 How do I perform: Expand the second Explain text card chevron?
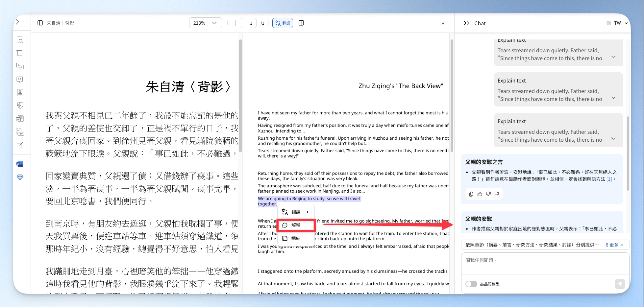tap(613, 98)
